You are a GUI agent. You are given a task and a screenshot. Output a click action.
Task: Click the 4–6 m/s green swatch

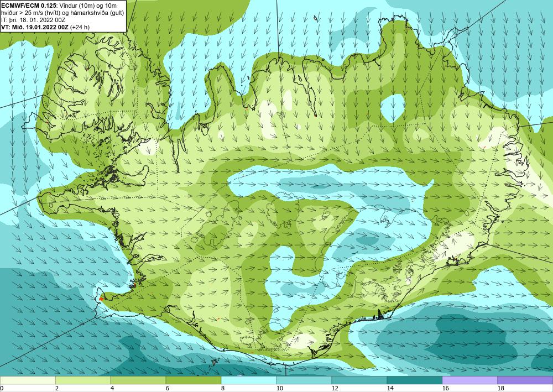138,380
